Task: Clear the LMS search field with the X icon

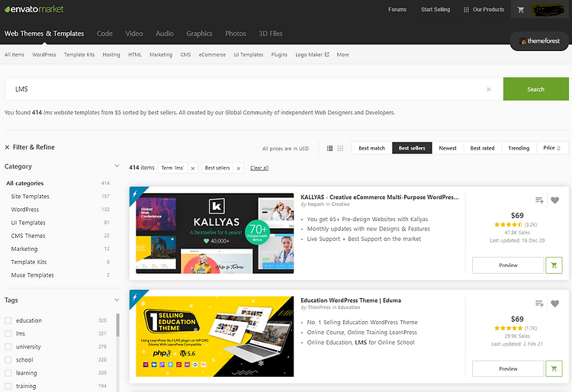Action: tap(488, 89)
